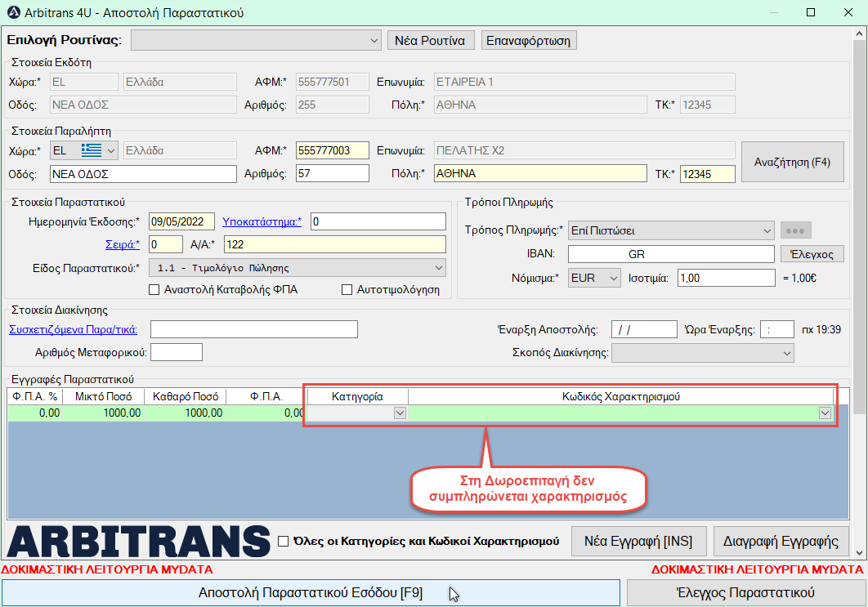Open the Κωδικός Χαρακτηρισμού cell dropdown arrow

click(825, 413)
